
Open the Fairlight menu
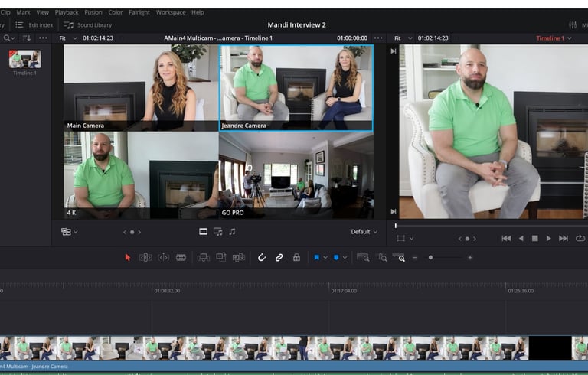pyautogui.click(x=139, y=12)
